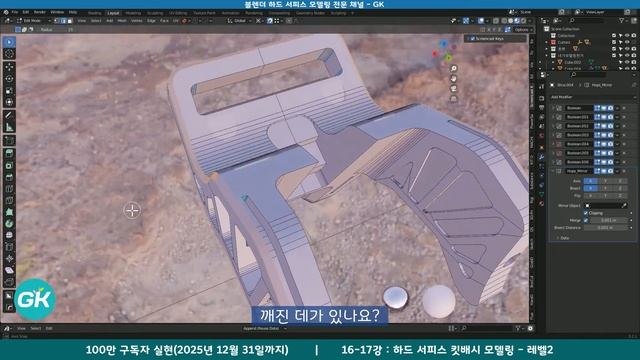Select the Transform tool
Screen dimensions: 640x360
pos(9,102)
